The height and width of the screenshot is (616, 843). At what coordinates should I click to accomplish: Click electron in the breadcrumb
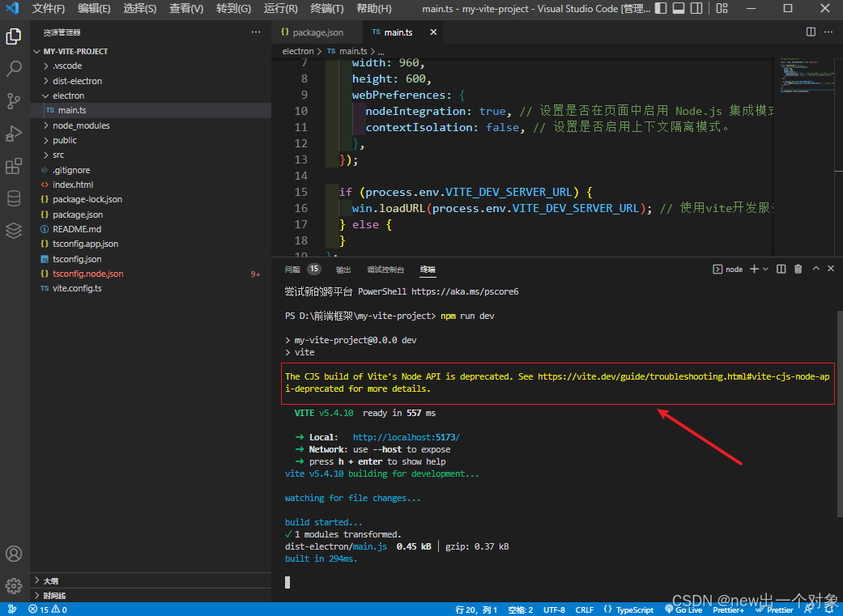click(x=298, y=51)
